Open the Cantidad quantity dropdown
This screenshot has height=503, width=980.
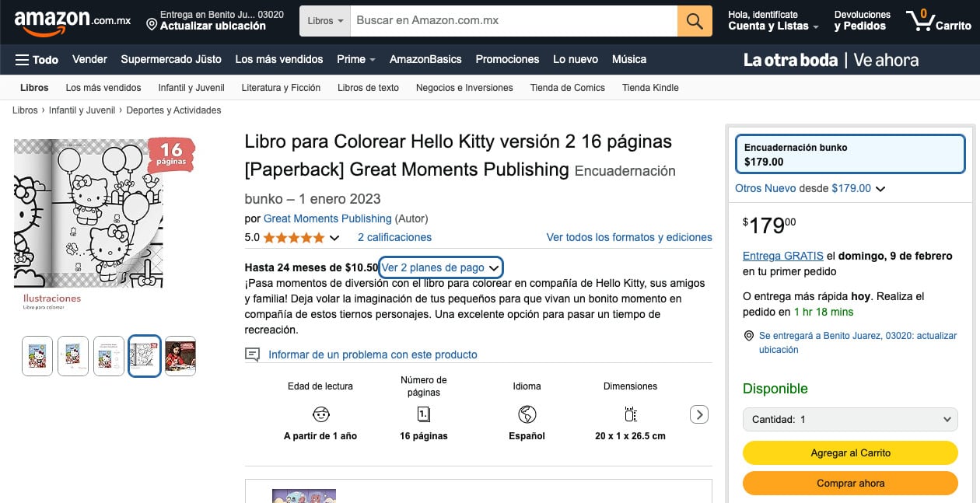pos(849,419)
